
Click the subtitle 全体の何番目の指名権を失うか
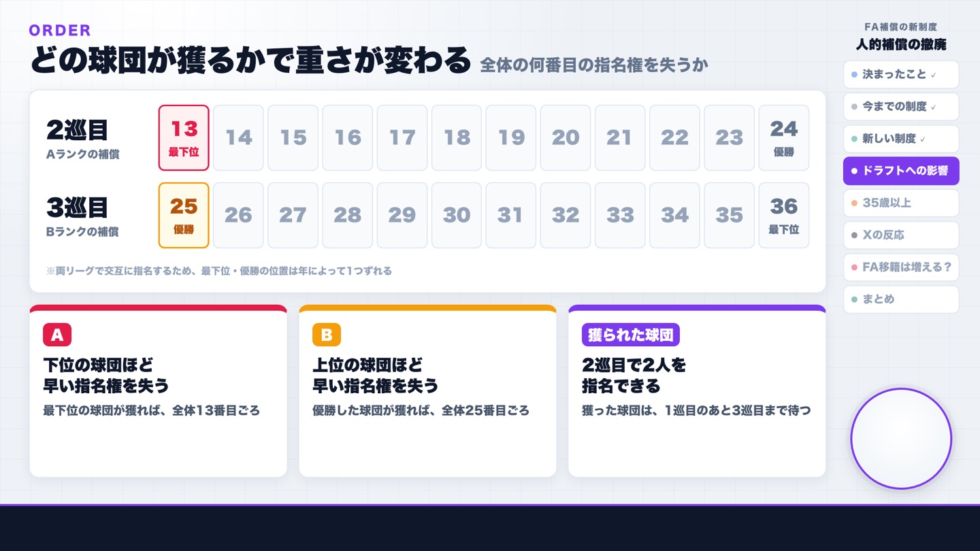point(594,65)
